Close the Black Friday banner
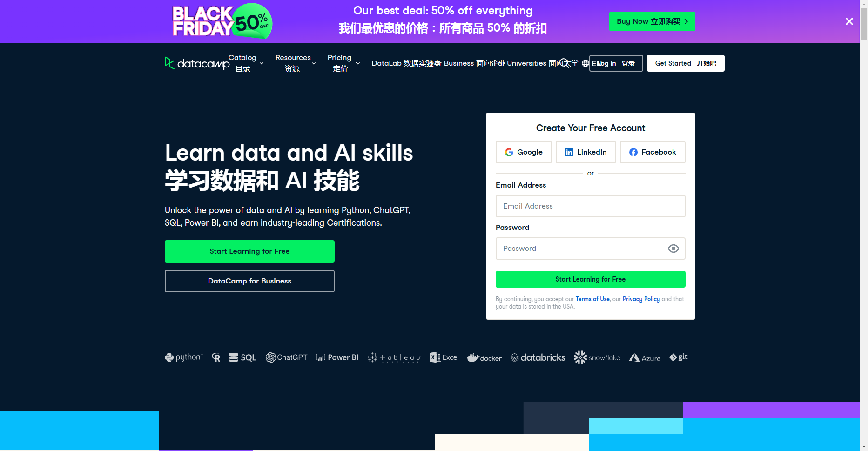868x451 pixels. (849, 21)
